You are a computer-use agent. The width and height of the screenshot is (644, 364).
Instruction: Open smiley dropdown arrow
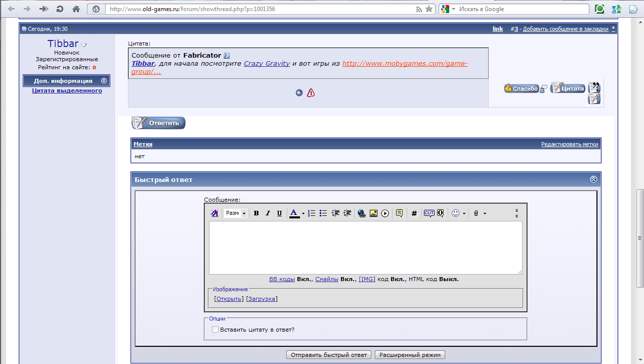click(x=464, y=214)
